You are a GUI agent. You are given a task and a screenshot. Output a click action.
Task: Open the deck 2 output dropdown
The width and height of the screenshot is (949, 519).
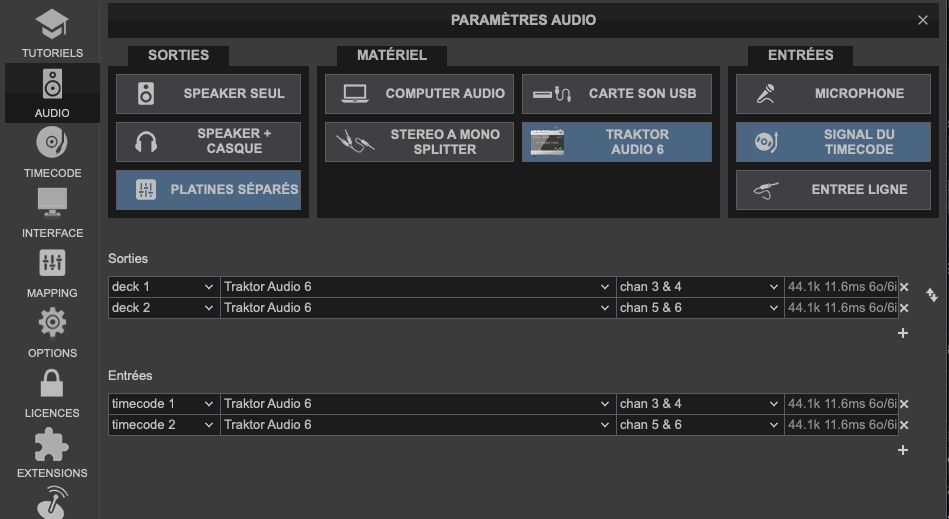[x=164, y=308]
